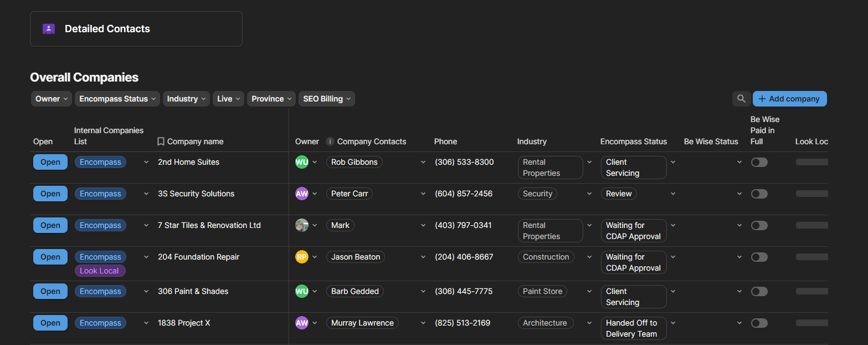Open the SEO Billing filter dropdown
The image size is (868, 345).
coord(327,99)
